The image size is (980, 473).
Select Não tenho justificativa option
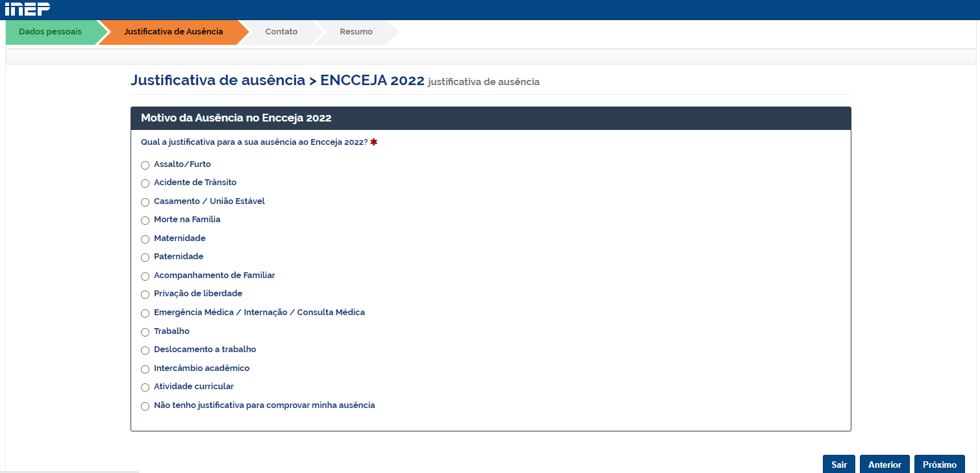145,406
